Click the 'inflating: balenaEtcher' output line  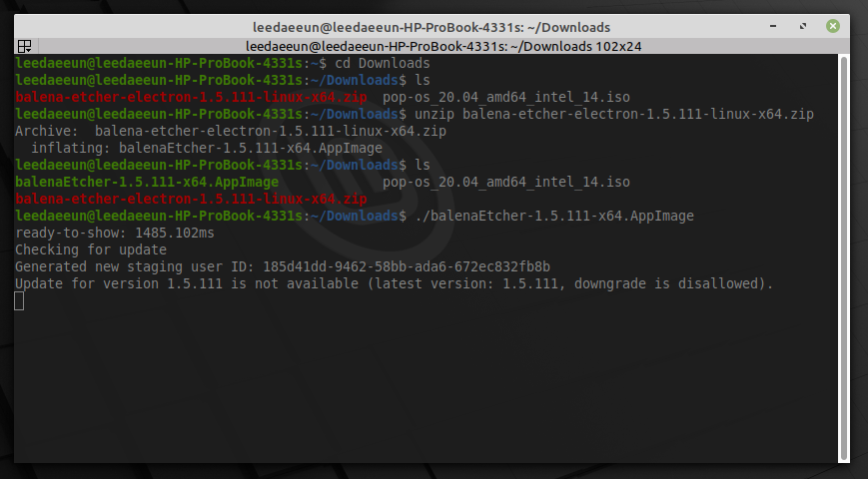pyautogui.click(x=207, y=149)
